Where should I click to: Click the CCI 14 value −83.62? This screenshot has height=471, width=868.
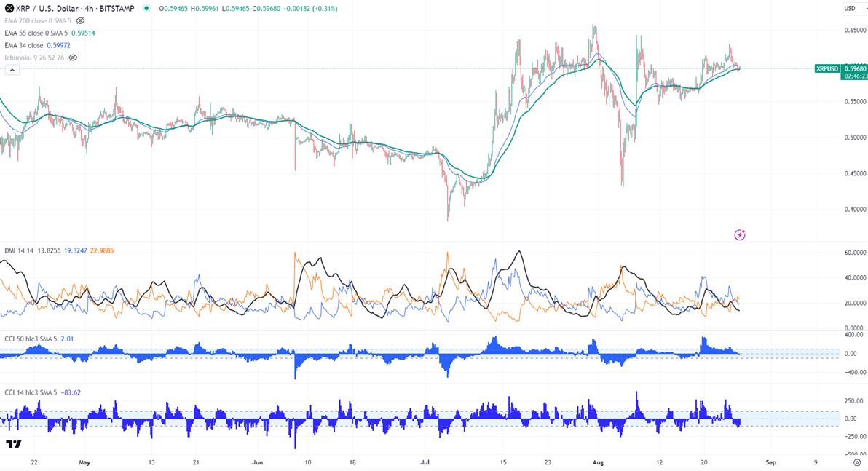71,392
